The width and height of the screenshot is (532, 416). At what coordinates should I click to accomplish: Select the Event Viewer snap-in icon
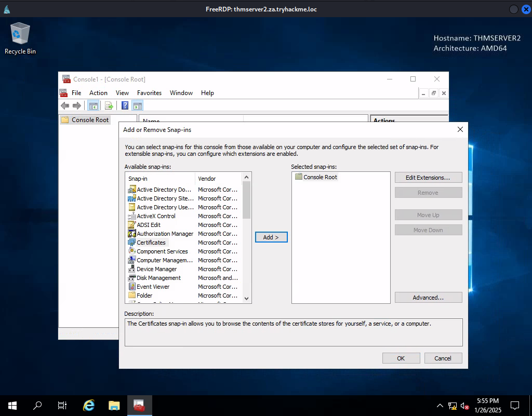131,287
